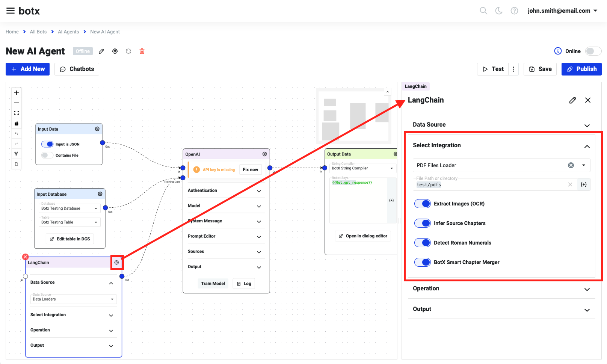Image resolution: width=607 pixels, height=364 pixels.
Task: Zoom in on the canvas with plus
Action: pos(17,93)
